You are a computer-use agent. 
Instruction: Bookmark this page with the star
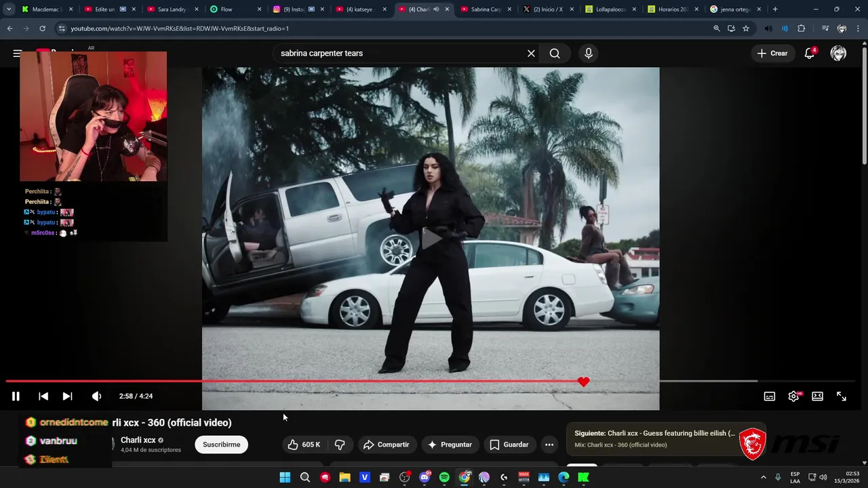tap(746, 28)
